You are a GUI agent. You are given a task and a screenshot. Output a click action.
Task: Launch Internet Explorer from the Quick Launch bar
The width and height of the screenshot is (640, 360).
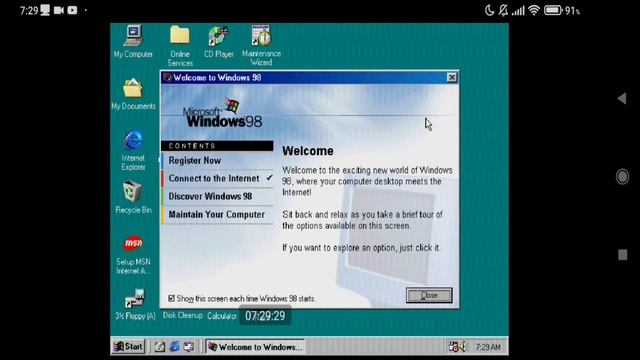pos(174,347)
